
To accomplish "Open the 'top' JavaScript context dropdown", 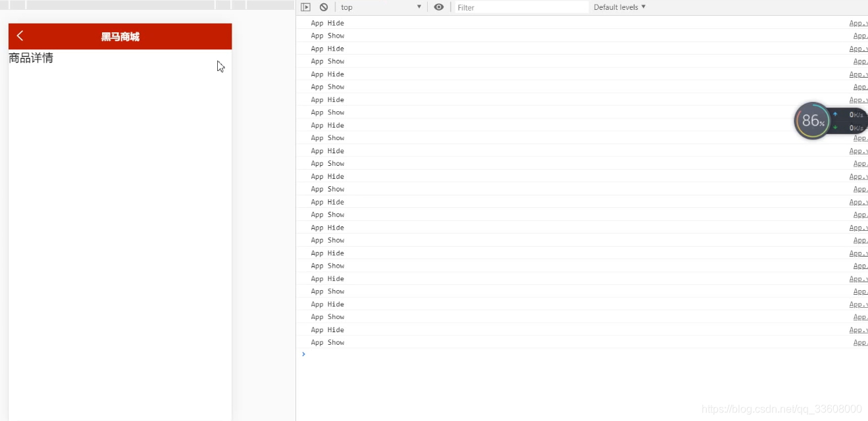I will coord(381,7).
